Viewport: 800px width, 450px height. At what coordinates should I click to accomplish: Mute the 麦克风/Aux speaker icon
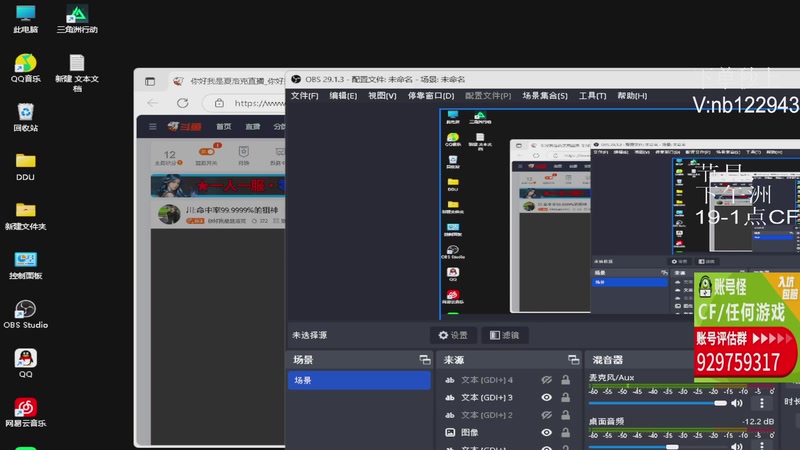[737, 403]
